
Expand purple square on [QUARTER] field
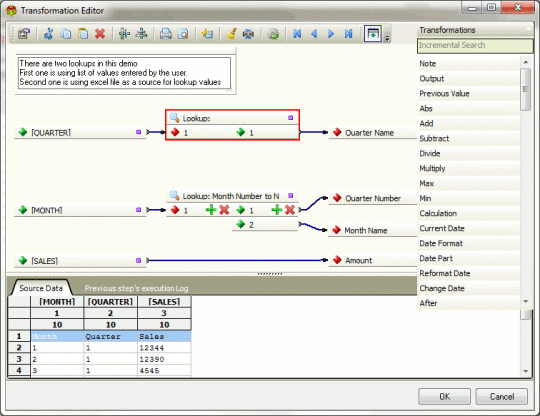[x=138, y=132]
